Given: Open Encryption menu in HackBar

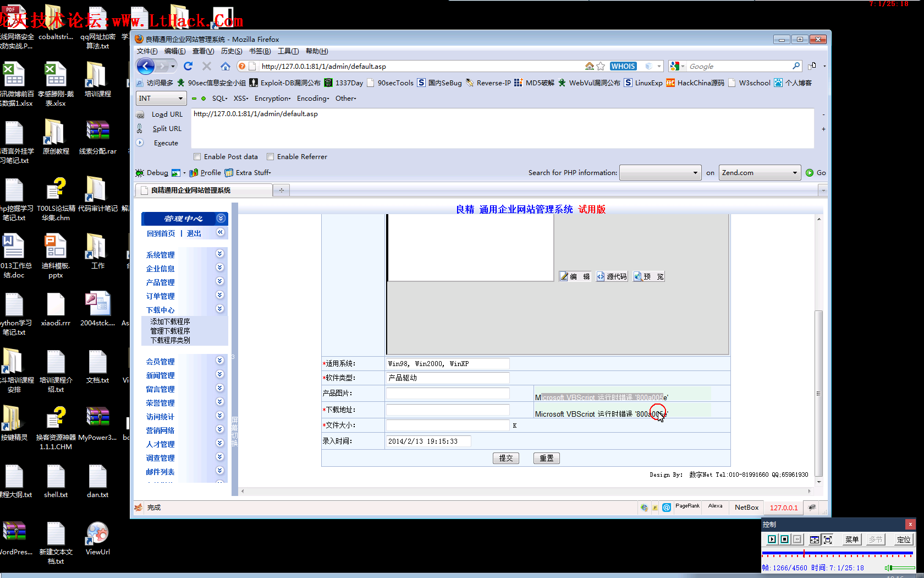Looking at the screenshot, I should coord(272,99).
